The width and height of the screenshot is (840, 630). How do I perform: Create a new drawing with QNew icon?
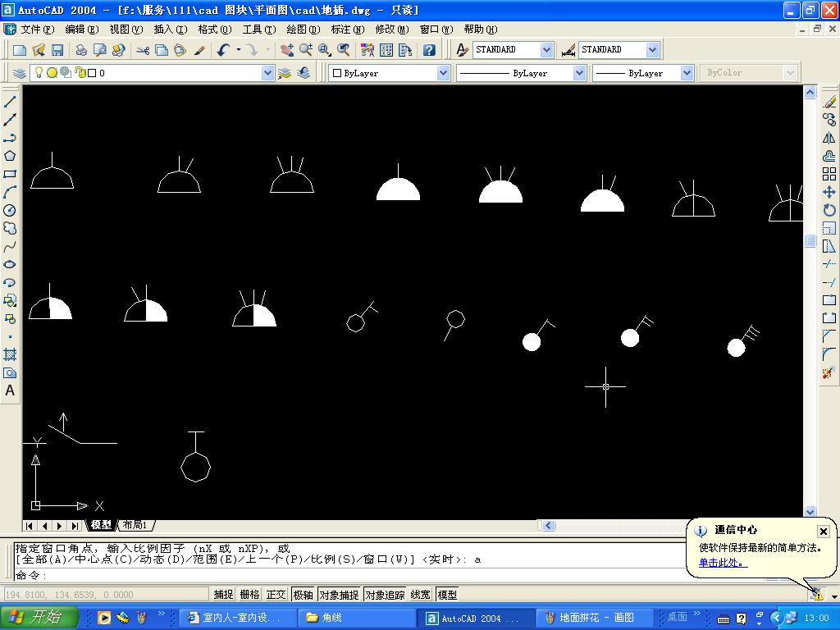pyautogui.click(x=20, y=50)
